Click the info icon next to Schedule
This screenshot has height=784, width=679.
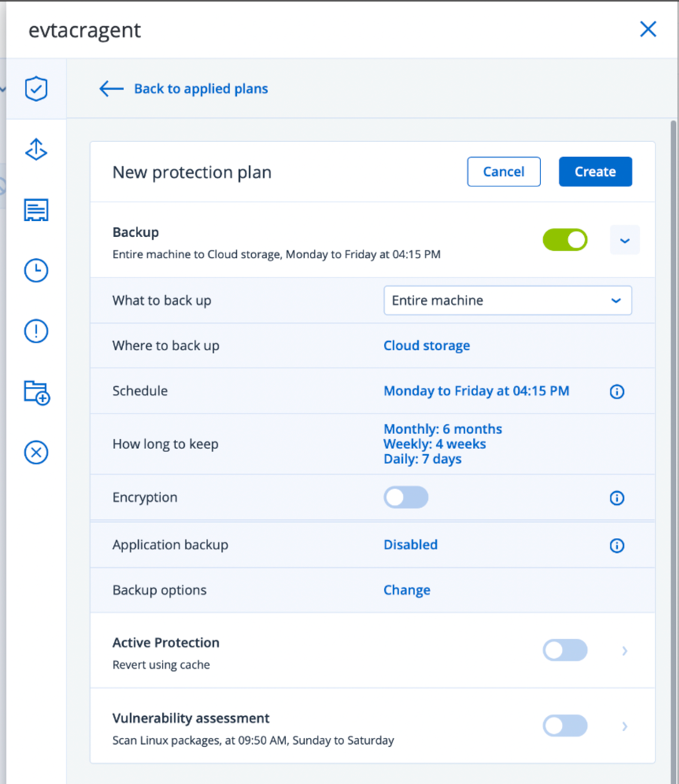tap(617, 392)
